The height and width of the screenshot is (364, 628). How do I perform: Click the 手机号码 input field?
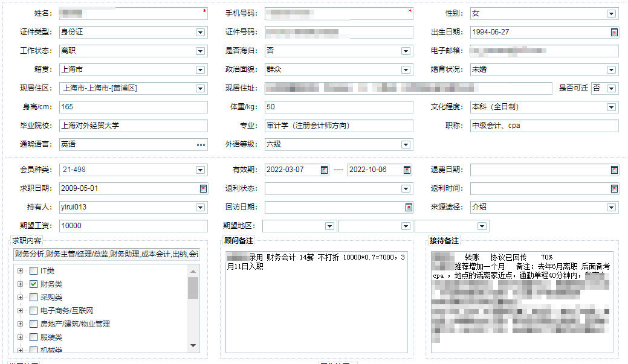click(339, 14)
